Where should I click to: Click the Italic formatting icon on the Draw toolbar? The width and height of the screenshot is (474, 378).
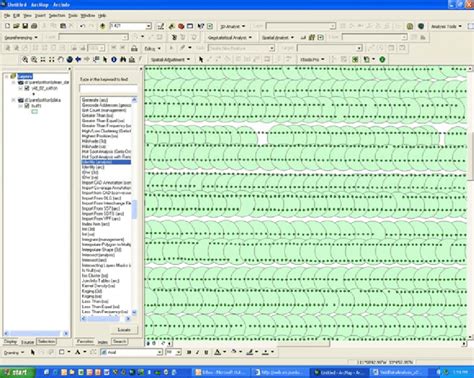coord(197,352)
